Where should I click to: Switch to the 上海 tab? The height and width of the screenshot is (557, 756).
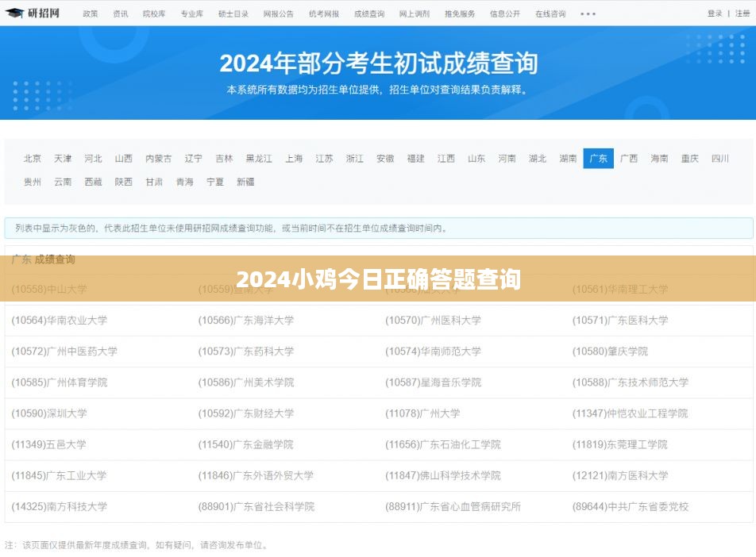tap(294, 159)
